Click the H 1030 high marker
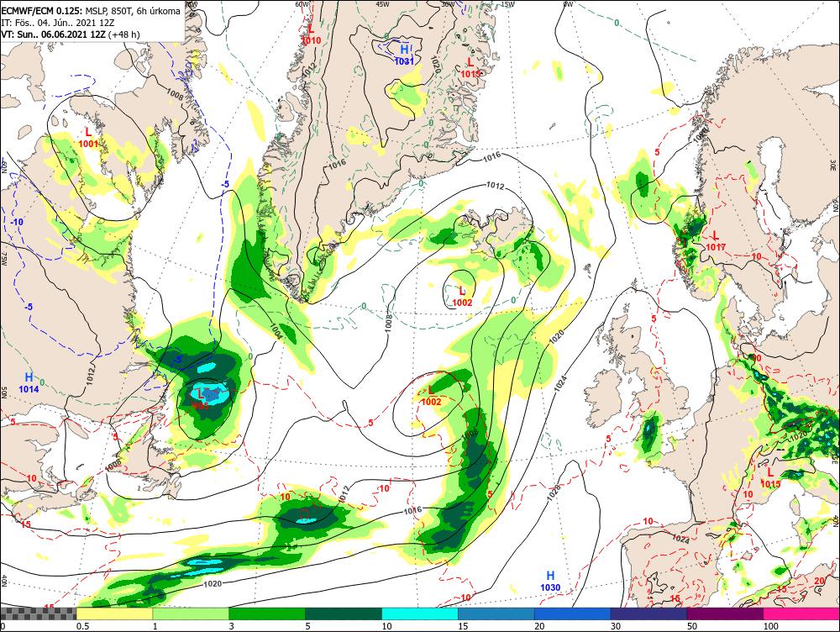Image resolution: width=840 pixels, height=632 pixels. point(550,581)
